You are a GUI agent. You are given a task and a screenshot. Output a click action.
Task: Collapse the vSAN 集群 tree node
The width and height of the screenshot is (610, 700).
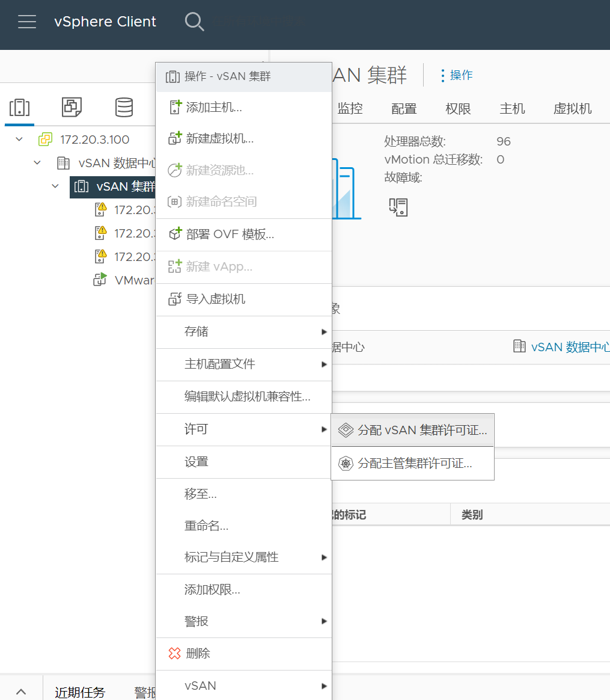click(x=55, y=186)
